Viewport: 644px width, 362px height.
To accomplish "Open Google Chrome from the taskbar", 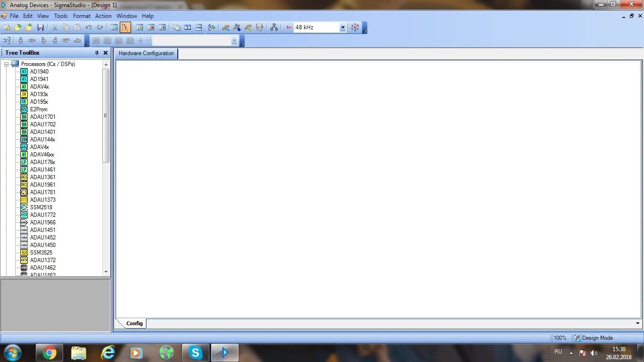I will coord(50,353).
